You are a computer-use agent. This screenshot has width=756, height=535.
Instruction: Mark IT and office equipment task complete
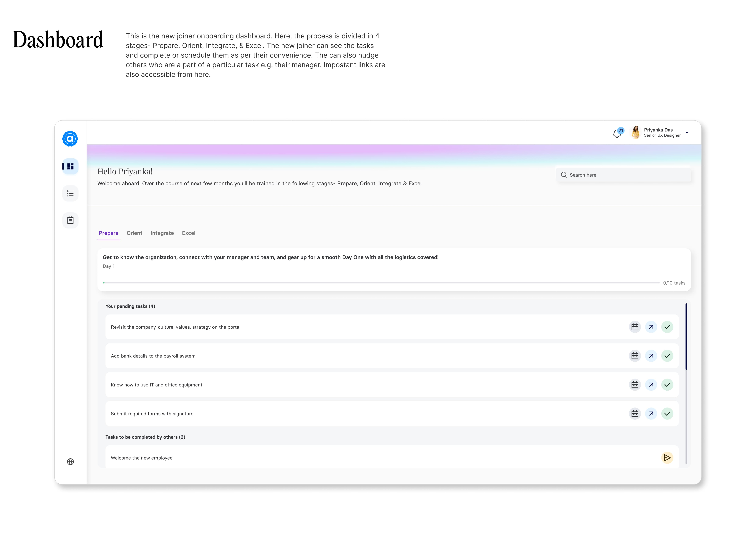(667, 385)
